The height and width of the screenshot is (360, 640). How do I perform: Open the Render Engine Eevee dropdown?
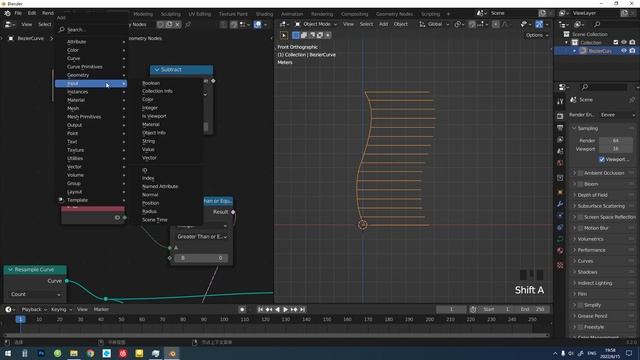click(617, 115)
